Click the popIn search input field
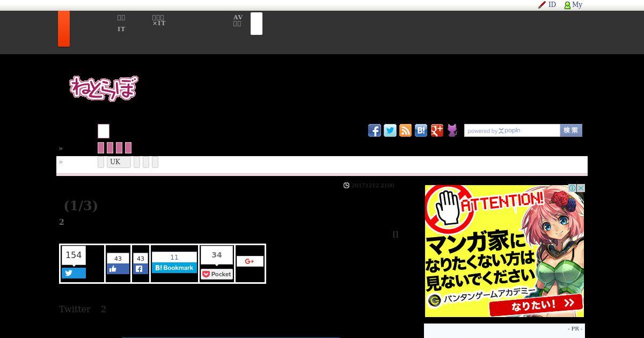Viewport: 644px width, 338px height. (512, 130)
